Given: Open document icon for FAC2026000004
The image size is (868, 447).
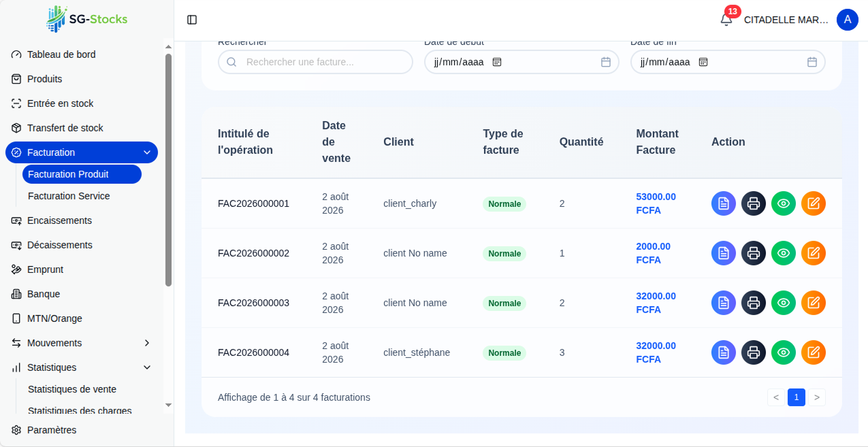Looking at the screenshot, I should point(724,352).
